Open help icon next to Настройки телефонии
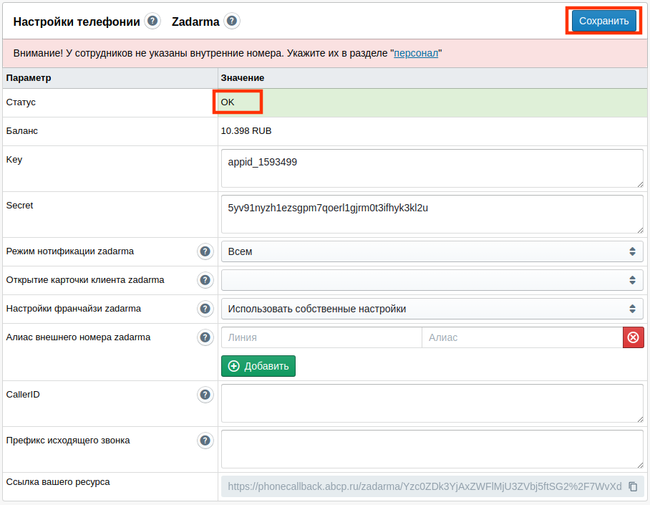This screenshot has width=650, height=505. 153,21
